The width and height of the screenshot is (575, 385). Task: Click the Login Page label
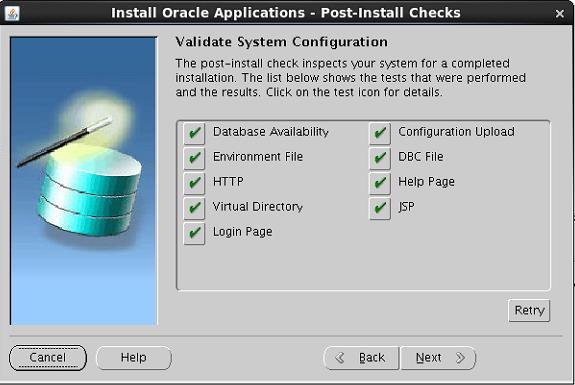242,232
